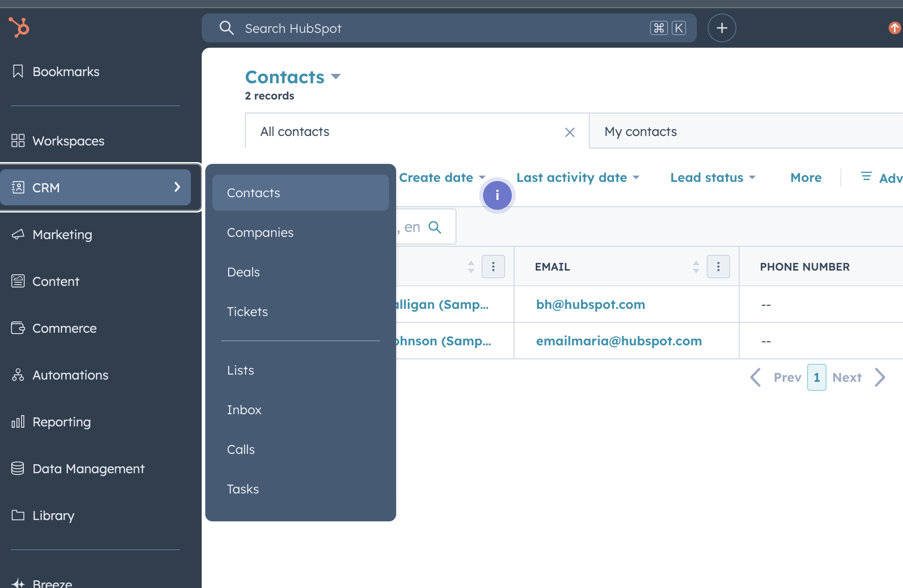Screen dimensions: 903x588
Task: Choose Companies in the CRM flyout
Action: [300, 232]
